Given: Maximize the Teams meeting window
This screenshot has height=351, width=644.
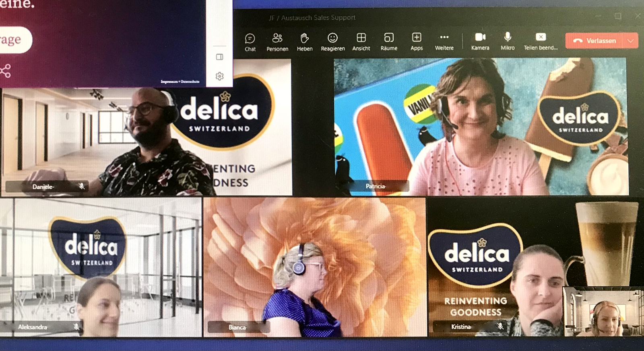Looking at the screenshot, I should pos(618,16).
